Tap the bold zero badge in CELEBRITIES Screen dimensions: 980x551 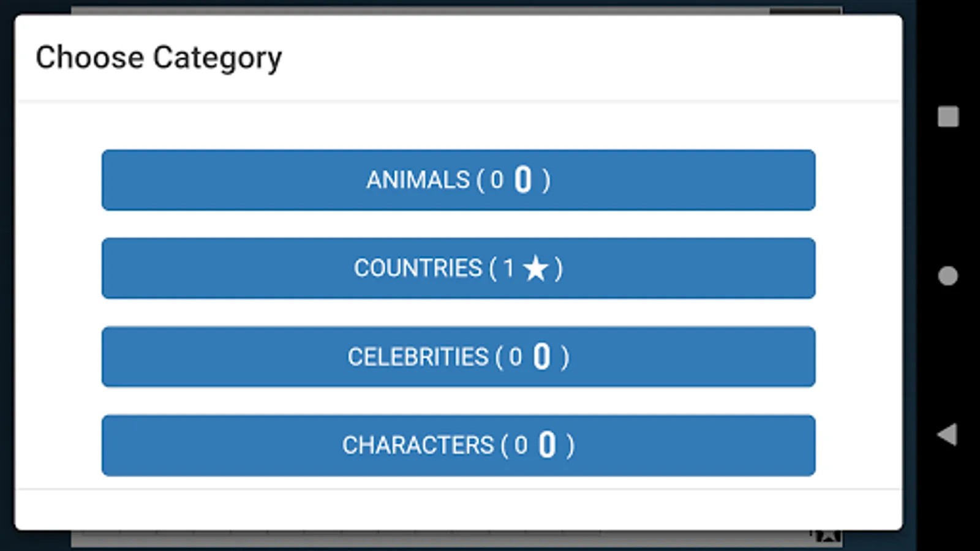point(541,356)
